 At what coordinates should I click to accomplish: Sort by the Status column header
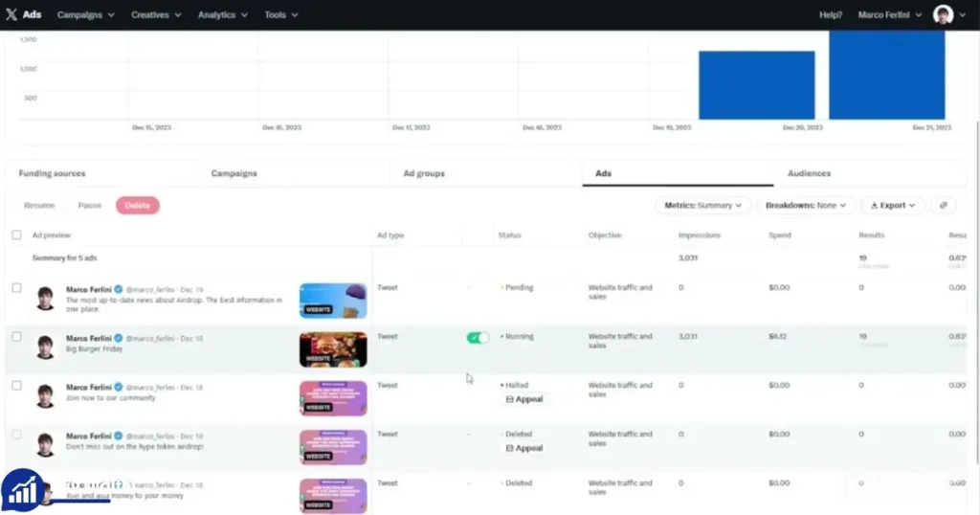click(509, 235)
